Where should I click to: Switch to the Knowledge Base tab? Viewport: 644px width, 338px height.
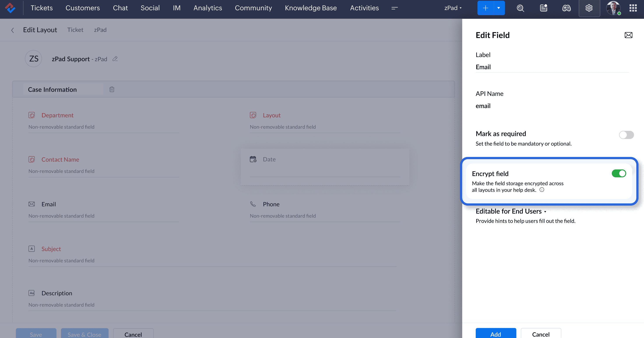(x=311, y=8)
